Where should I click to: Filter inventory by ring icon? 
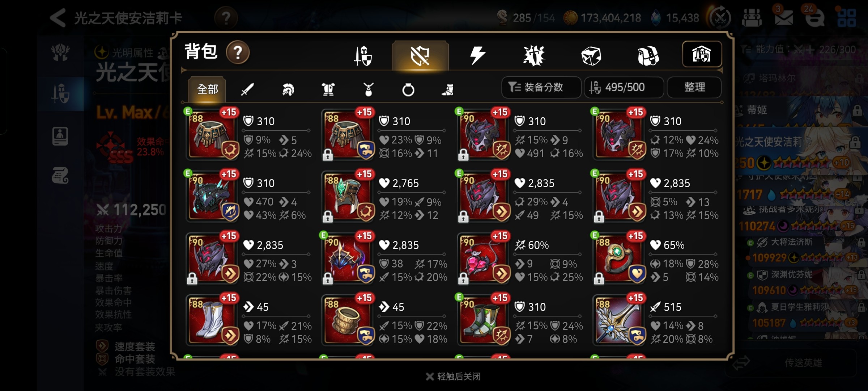pos(408,89)
